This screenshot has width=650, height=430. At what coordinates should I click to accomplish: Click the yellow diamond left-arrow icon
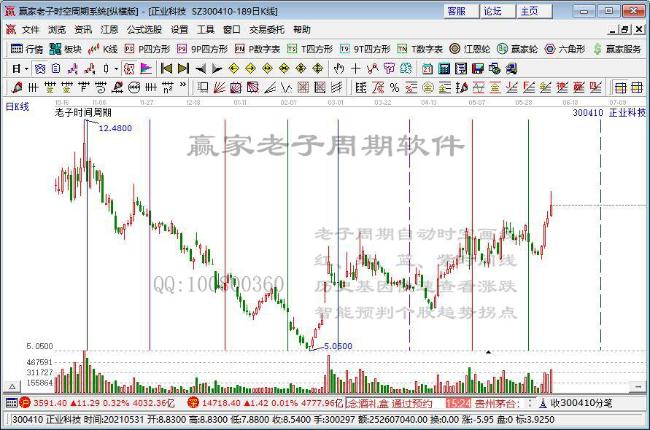click(x=234, y=68)
